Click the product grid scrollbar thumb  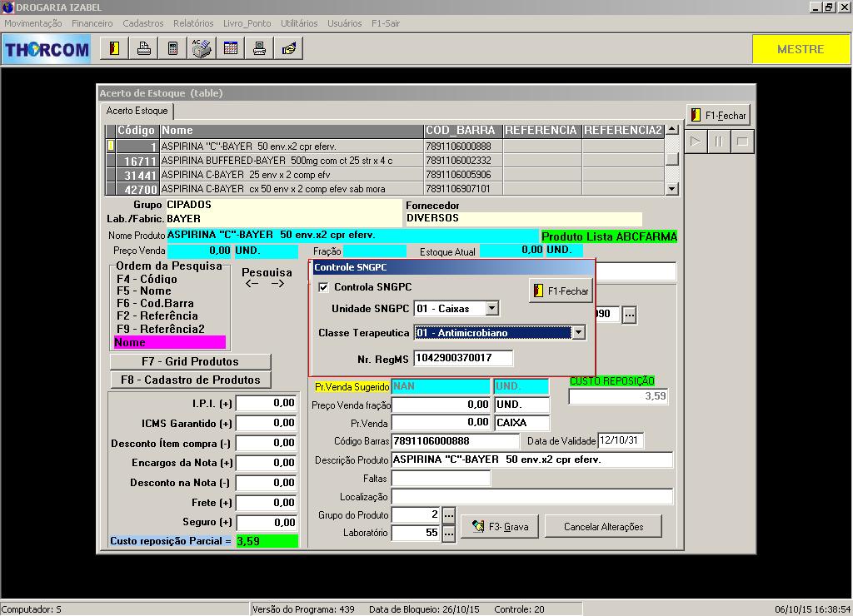pos(672,158)
